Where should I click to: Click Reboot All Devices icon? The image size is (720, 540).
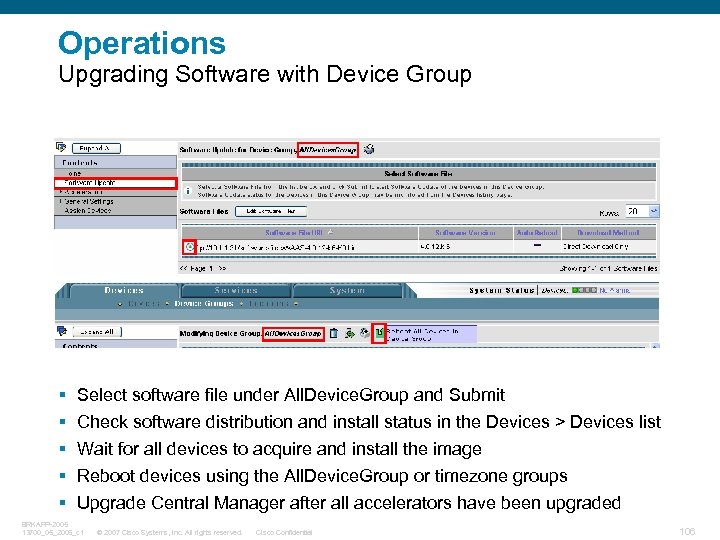tap(379, 333)
